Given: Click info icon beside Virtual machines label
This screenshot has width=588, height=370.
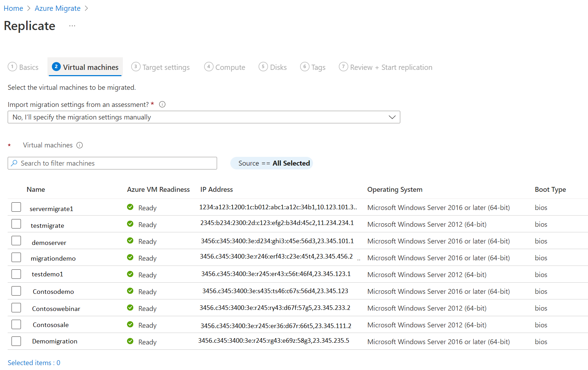Looking at the screenshot, I should click(80, 145).
